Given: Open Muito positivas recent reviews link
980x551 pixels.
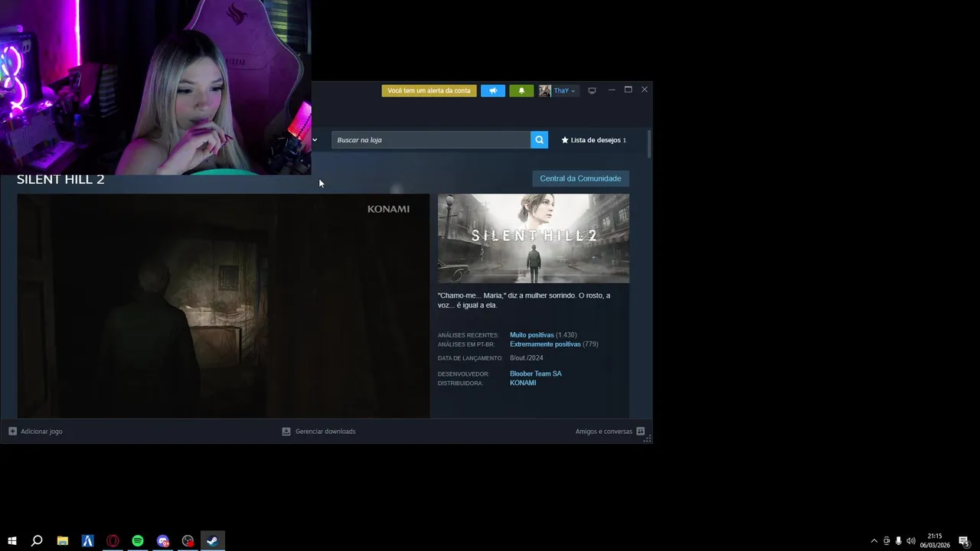Looking at the screenshot, I should coord(531,335).
